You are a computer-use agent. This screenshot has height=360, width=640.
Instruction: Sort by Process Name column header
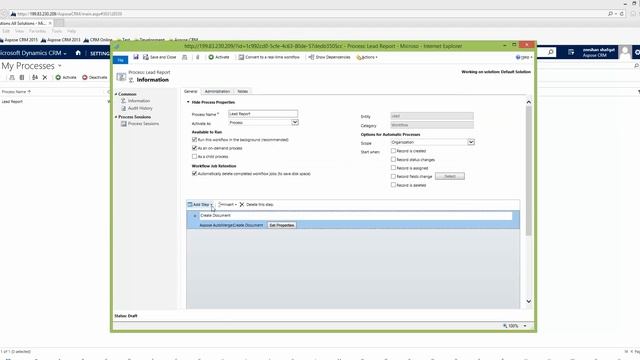(16, 92)
